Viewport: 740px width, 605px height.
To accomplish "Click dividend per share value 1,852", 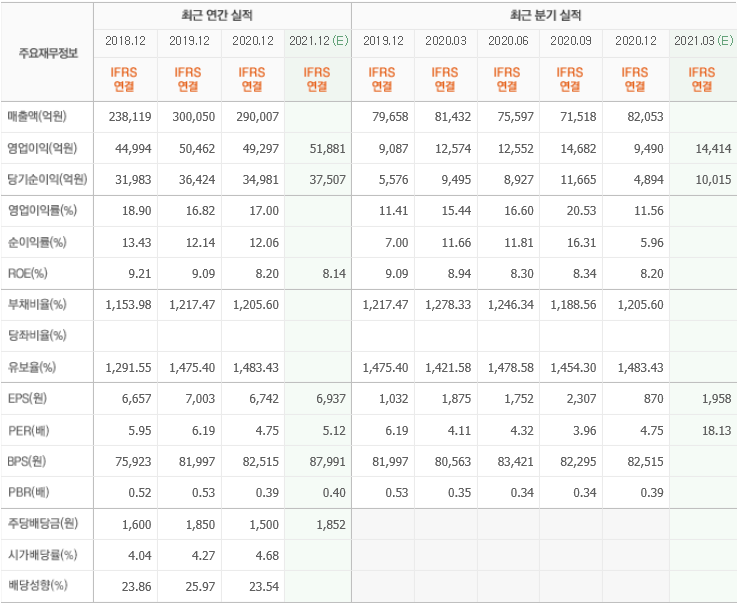I will click(x=331, y=525).
